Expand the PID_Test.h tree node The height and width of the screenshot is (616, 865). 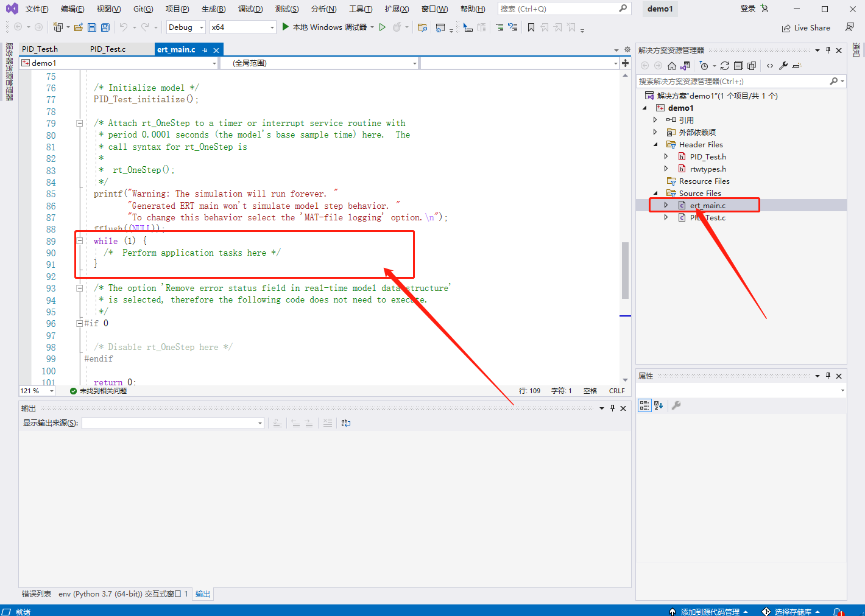coord(666,156)
